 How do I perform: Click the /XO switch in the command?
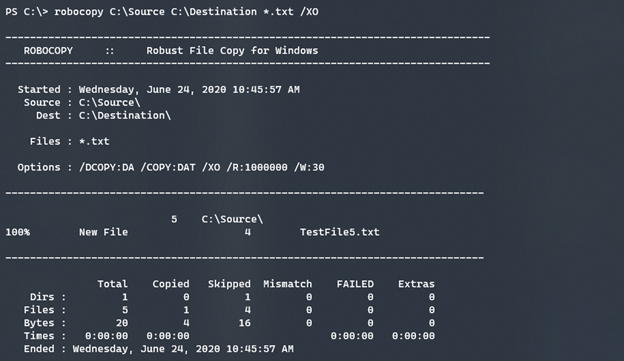click(309, 12)
